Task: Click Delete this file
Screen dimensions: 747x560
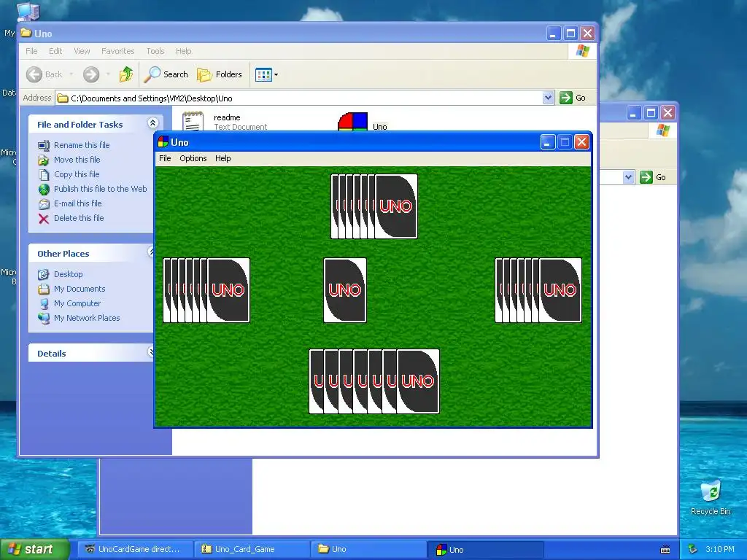Action: (x=79, y=218)
